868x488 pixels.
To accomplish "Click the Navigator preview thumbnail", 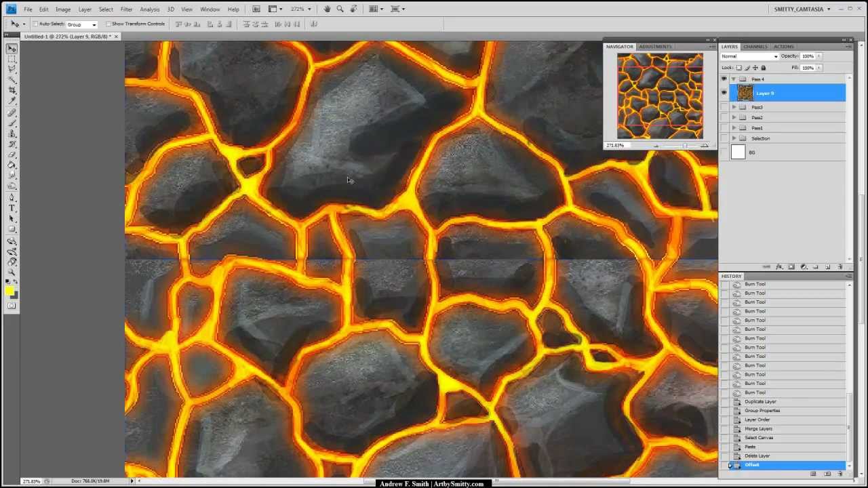I will click(x=660, y=96).
